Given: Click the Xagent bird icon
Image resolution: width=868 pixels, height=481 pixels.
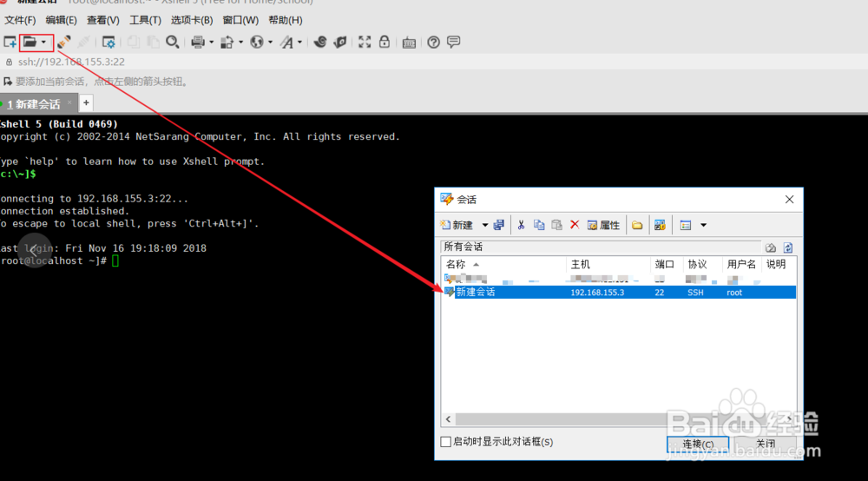Looking at the screenshot, I should (x=340, y=42).
